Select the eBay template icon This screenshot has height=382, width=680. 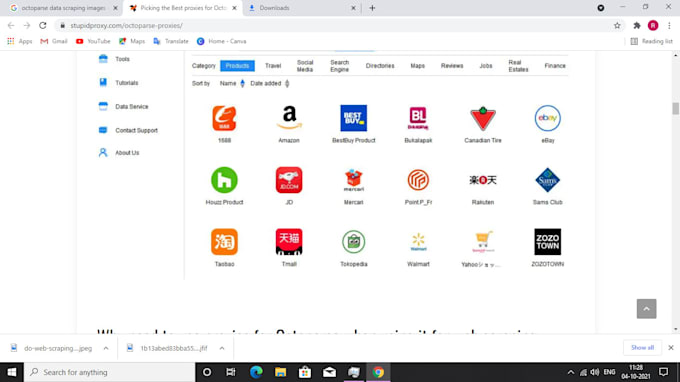547,118
